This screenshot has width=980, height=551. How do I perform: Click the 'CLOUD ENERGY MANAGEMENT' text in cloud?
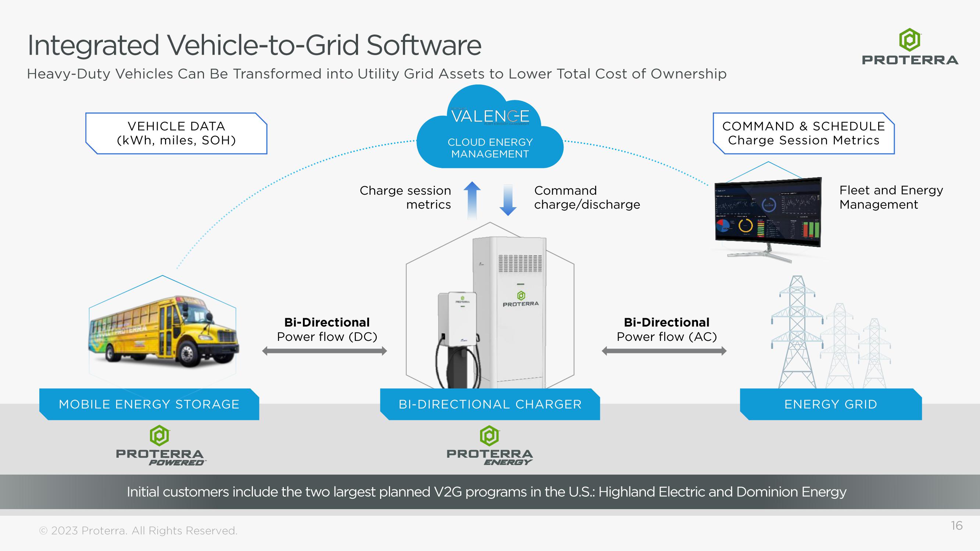click(490, 148)
